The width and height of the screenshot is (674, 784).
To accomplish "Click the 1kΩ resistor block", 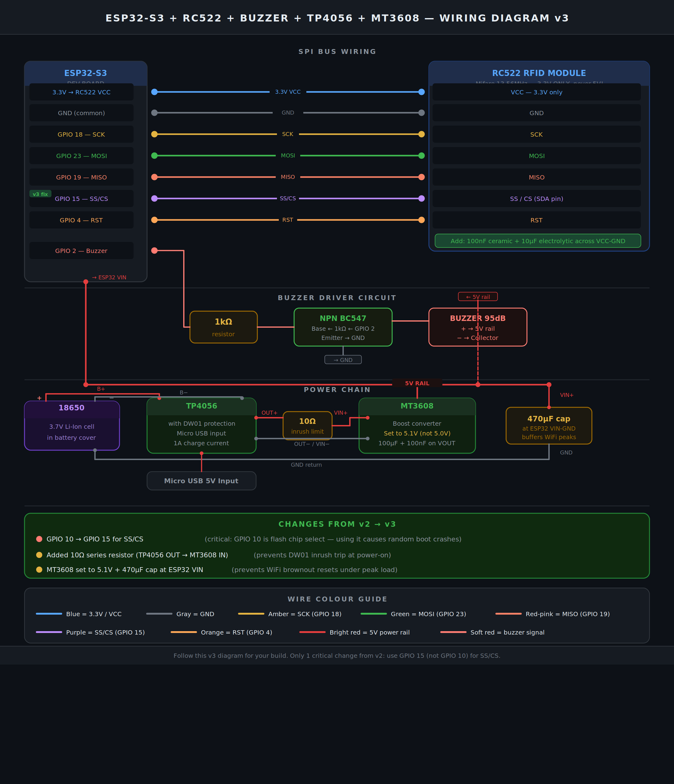I will [x=223, y=327].
